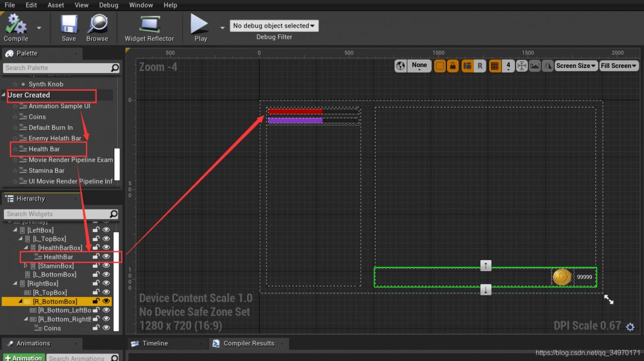
Task: Click the green add Animation button
Action: [23, 358]
